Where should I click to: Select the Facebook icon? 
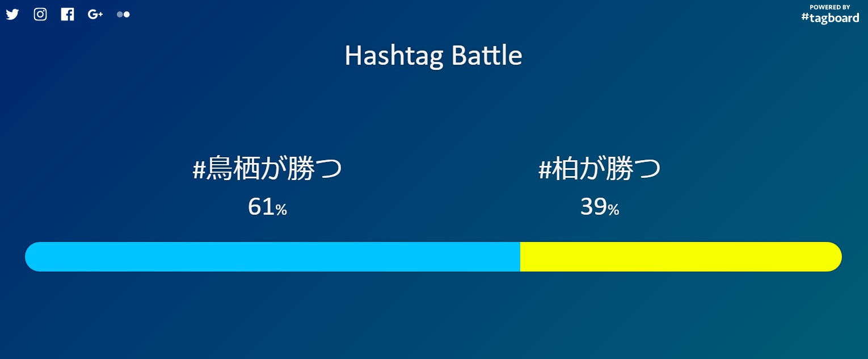tap(68, 14)
